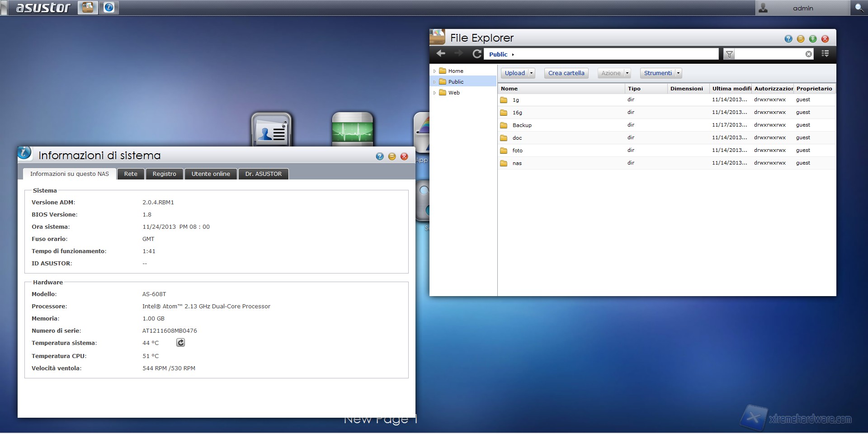This screenshot has height=434, width=868.
Task: Click the Crea cartella button
Action: click(x=566, y=73)
